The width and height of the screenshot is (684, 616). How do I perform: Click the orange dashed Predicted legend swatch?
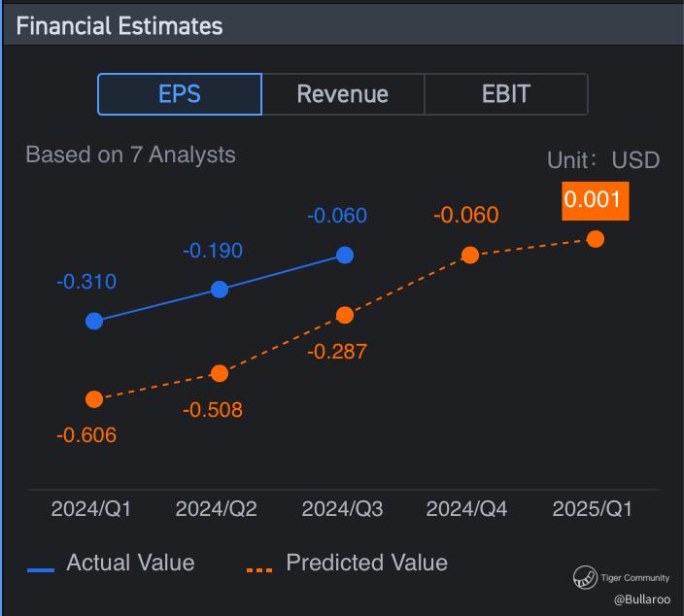(x=259, y=570)
